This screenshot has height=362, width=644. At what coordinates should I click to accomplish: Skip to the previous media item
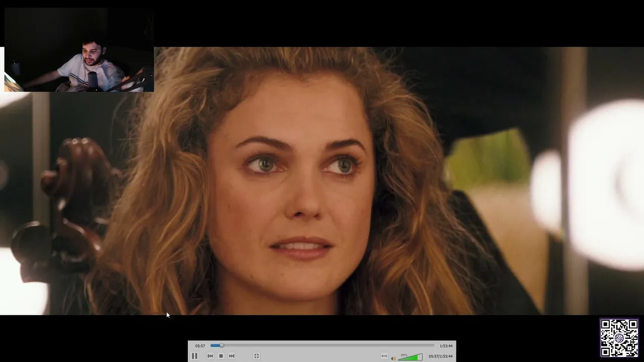[x=210, y=356]
